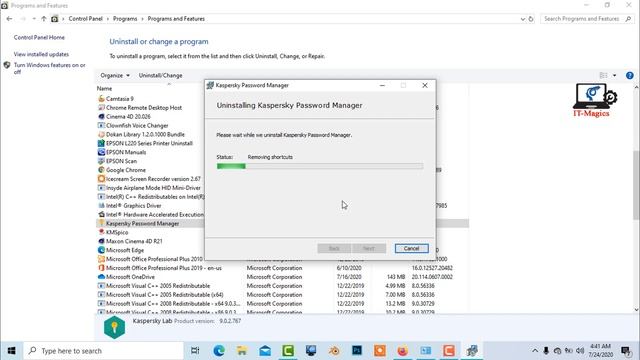Select EPSON Manuals entry
The image size is (640, 360).
pyautogui.click(x=126, y=152)
